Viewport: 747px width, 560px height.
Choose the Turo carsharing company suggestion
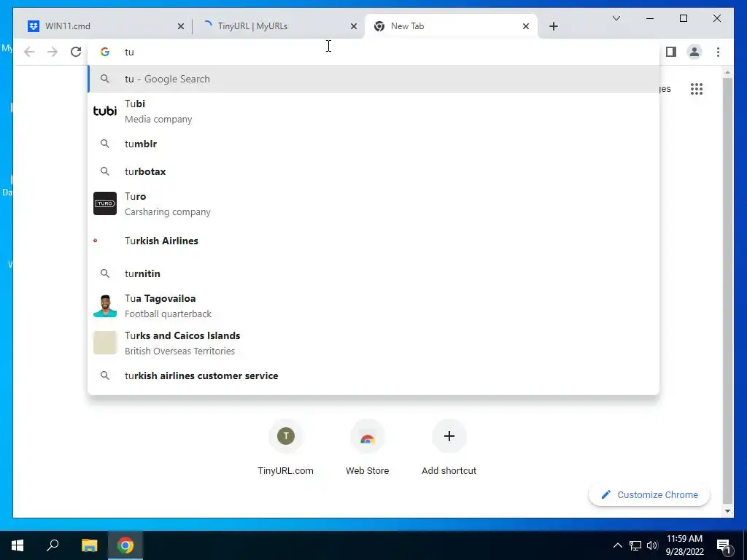pos(374,204)
